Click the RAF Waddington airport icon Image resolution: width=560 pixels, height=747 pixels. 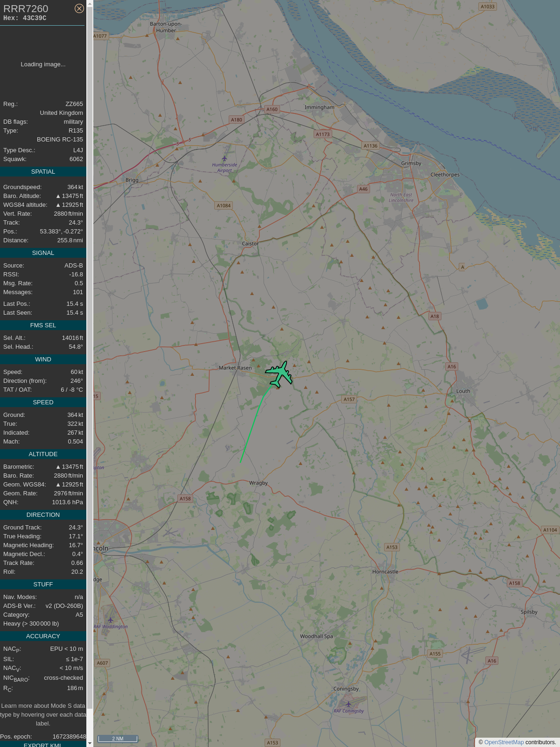coord(111,620)
